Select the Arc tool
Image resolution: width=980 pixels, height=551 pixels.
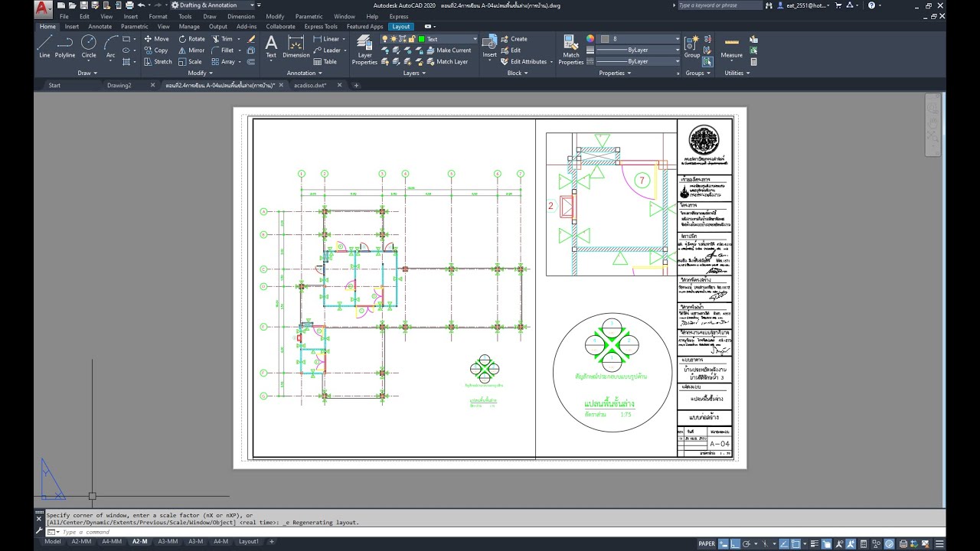[111, 46]
